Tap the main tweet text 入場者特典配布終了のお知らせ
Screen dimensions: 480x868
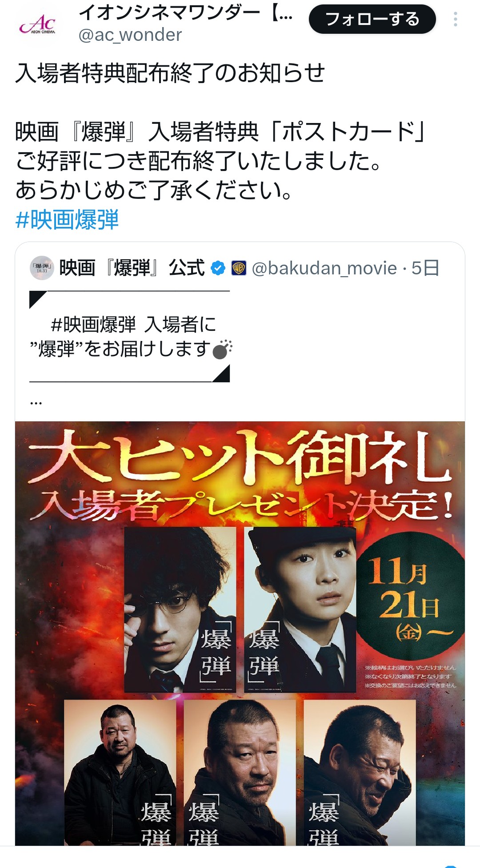pos(170,73)
